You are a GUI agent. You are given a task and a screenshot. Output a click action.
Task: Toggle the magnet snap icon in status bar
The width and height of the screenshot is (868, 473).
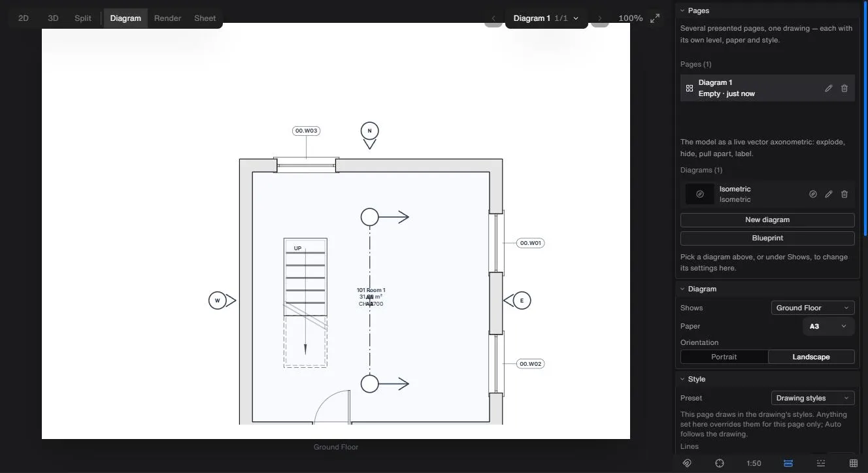pos(686,463)
